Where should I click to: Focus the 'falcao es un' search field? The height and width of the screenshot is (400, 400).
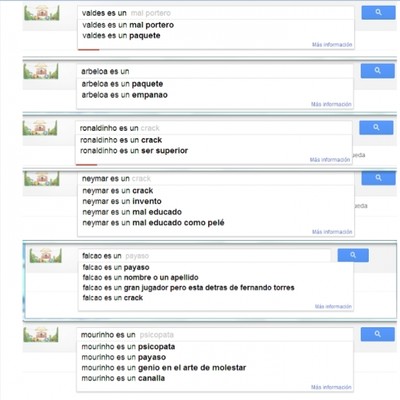click(204, 256)
